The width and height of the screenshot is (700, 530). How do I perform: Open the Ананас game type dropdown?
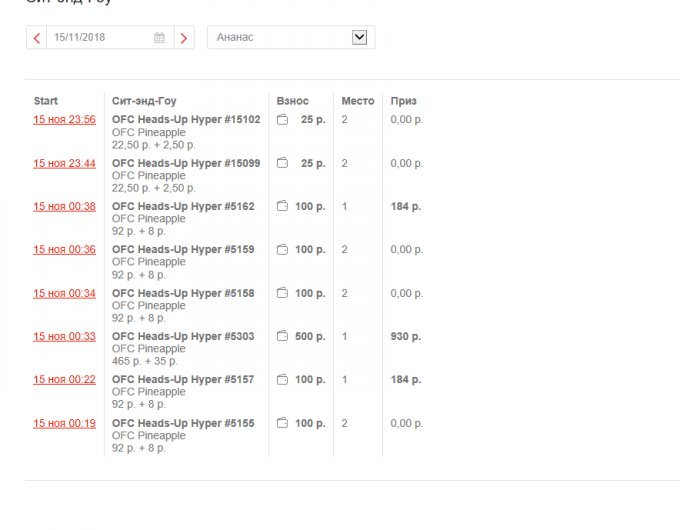pyautogui.click(x=291, y=38)
